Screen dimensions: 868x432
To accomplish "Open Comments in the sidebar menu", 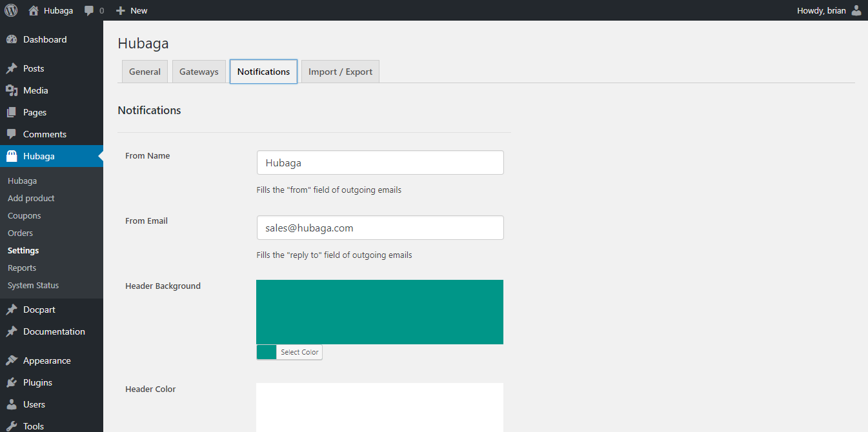I will (x=52, y=134).
